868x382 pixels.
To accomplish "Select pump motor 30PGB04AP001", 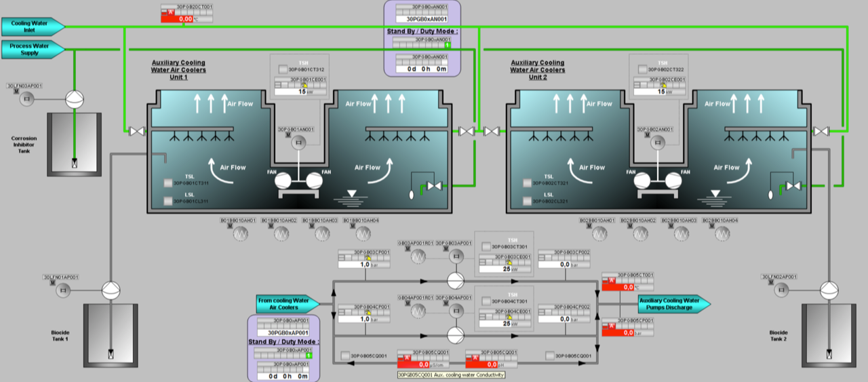I will pyautogui.click(x=456, y=310).
